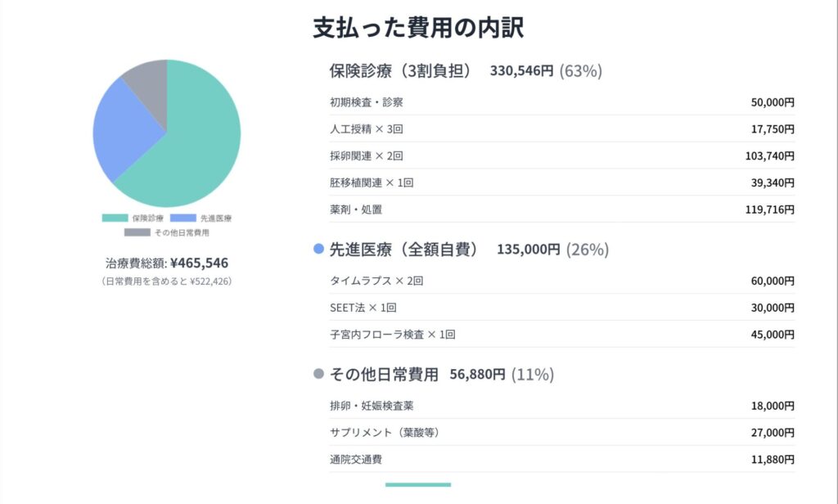Click the 保険診療（3割負担） heading
The image size is (838, 504).
401,71
